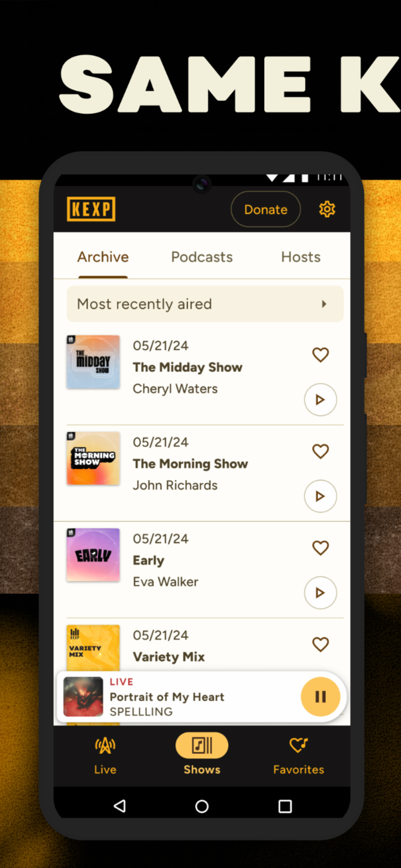The width and height of the screenshot is (401, 868).
Task: Switch to the Podcasts tab
Action: (x=202, y=257)
